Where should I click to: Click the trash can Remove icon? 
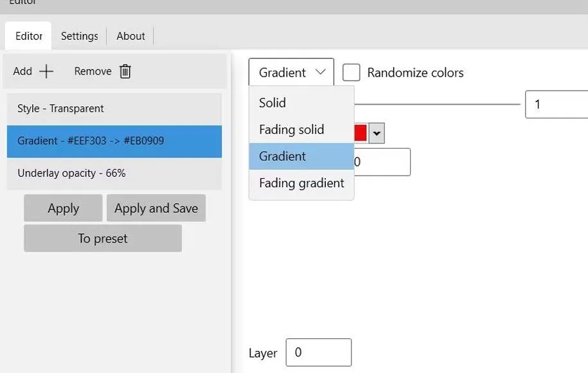[125, 71]
